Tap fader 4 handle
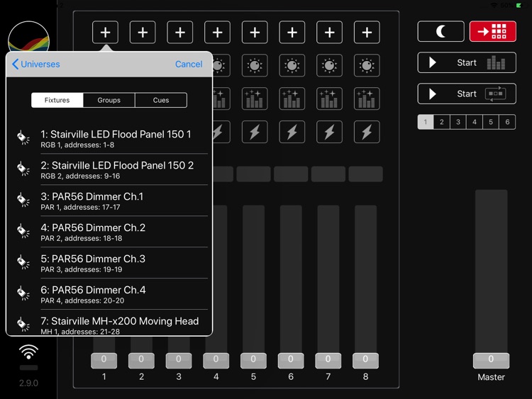The image size is (532, 399). (x=216, y=360)
